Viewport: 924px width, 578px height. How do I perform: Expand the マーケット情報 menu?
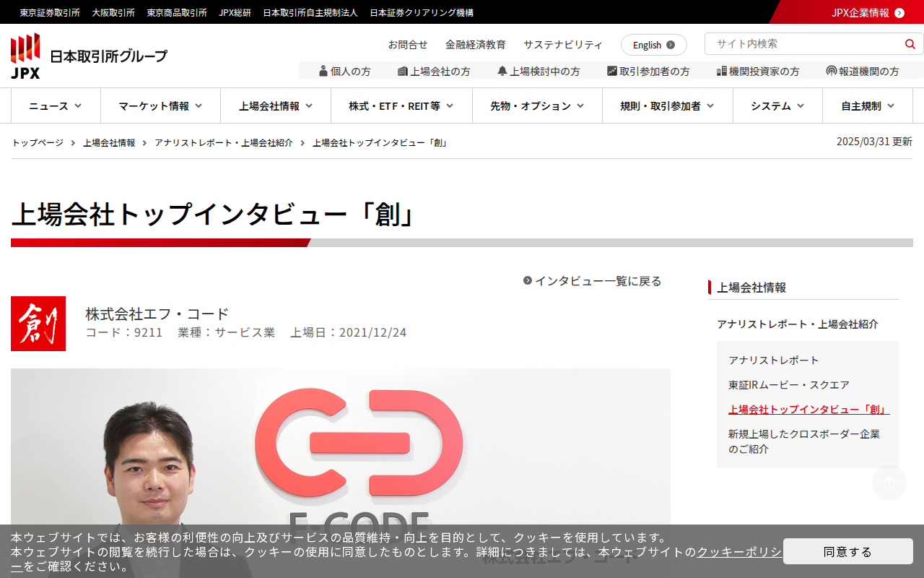(x=160, y=105)
